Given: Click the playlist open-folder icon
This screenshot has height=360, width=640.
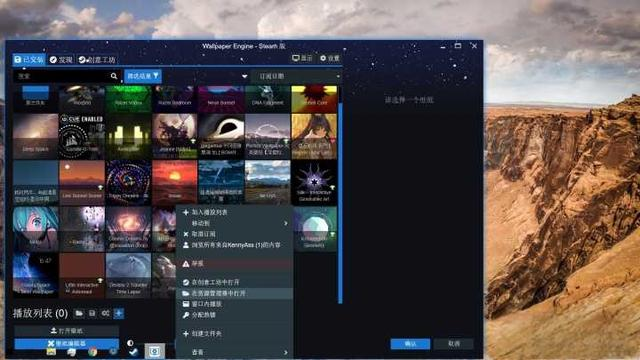Looking at the screenshot, I should 79,313.
